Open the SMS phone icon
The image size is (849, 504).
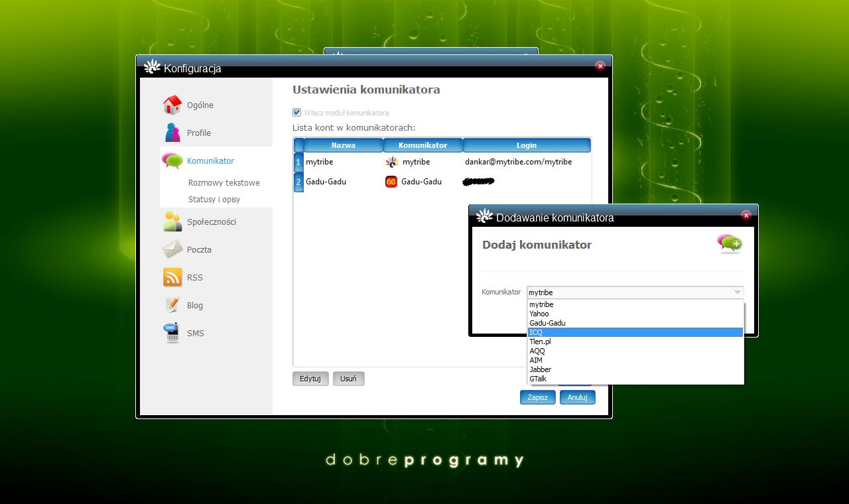(x=172, y=333)
